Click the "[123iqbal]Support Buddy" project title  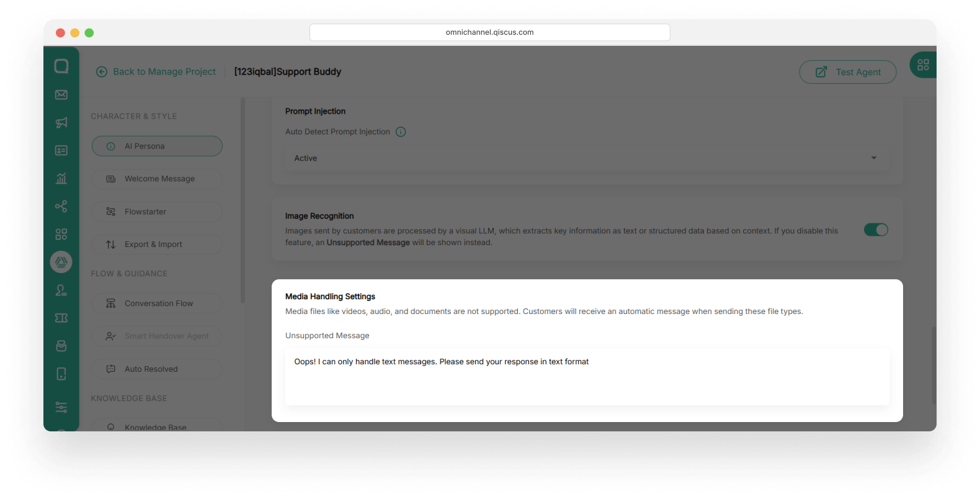pyautogui.click(x=288, y=72)
